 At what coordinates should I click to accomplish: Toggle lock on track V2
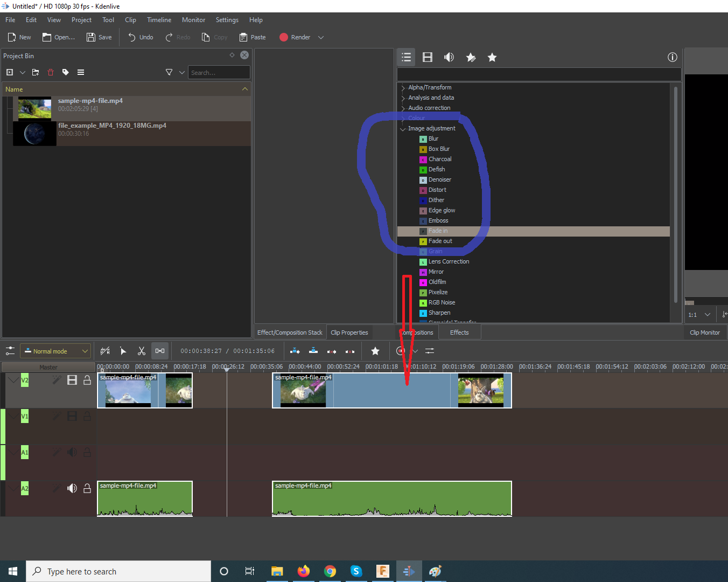tap(87, 380)
